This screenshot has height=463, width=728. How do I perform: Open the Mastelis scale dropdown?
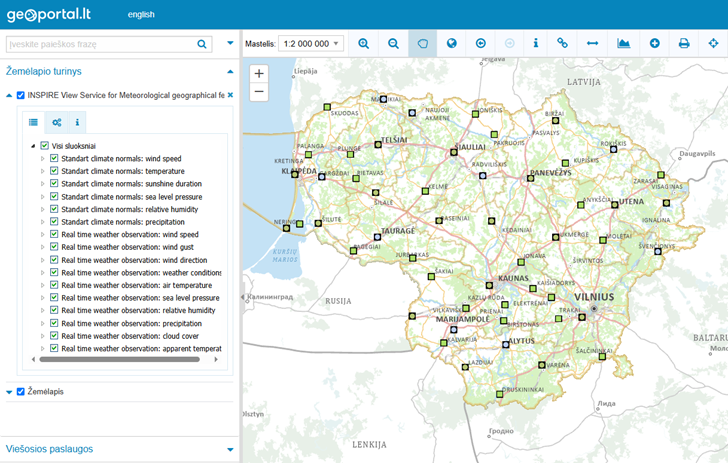pyautogui.click(x=311, y=44)
